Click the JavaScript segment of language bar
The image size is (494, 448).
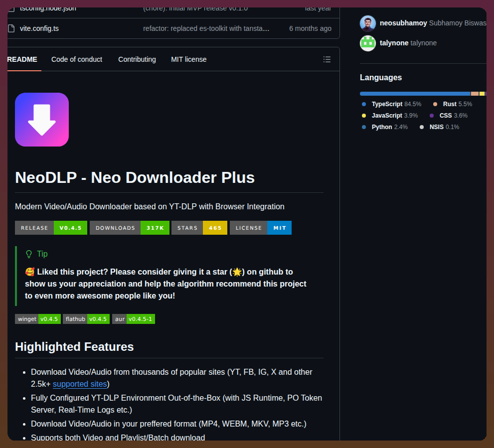[x=482, y=94]
